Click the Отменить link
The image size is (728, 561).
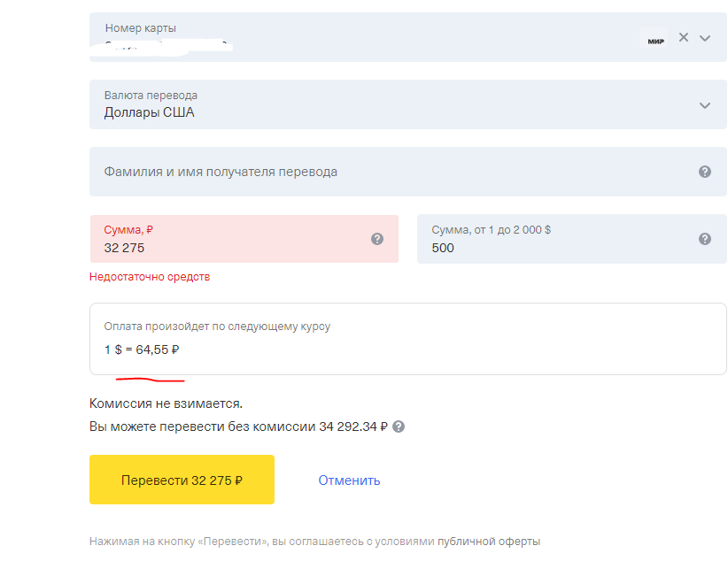click(349, 480)
